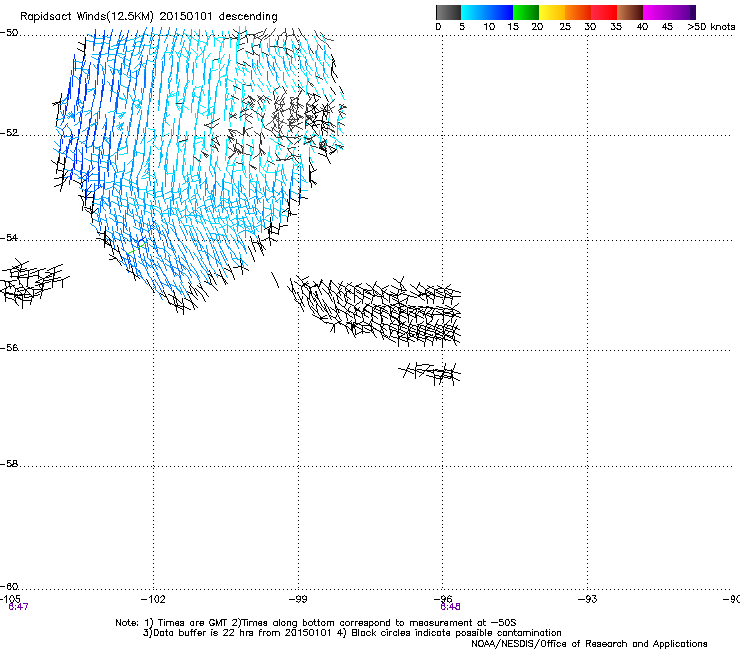Screen dimensions: 740x650
Task: Click the 'NOAA/NESDIS/Office of Research and Applications' credit
Action: (x=589, y=644)
